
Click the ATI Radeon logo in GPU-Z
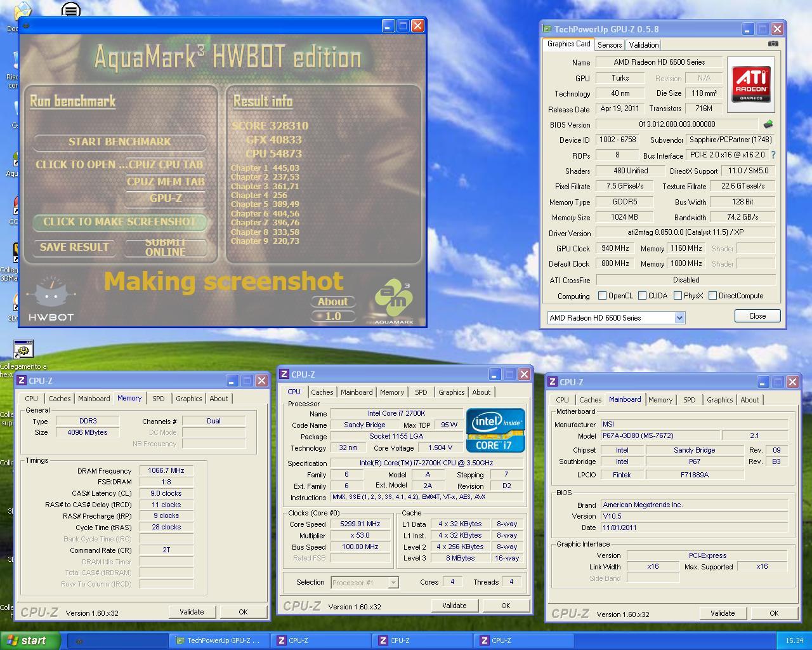click(751, 84)
